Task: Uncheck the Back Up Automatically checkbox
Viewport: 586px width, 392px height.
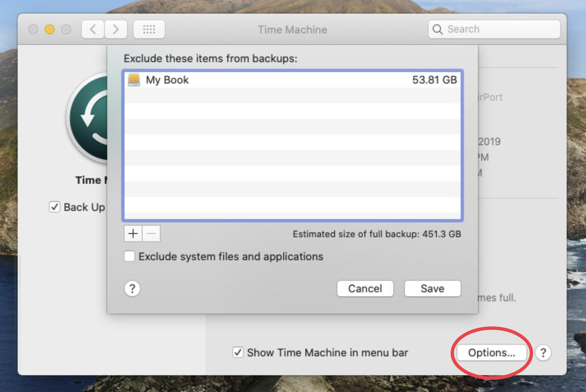Action: 54,207
